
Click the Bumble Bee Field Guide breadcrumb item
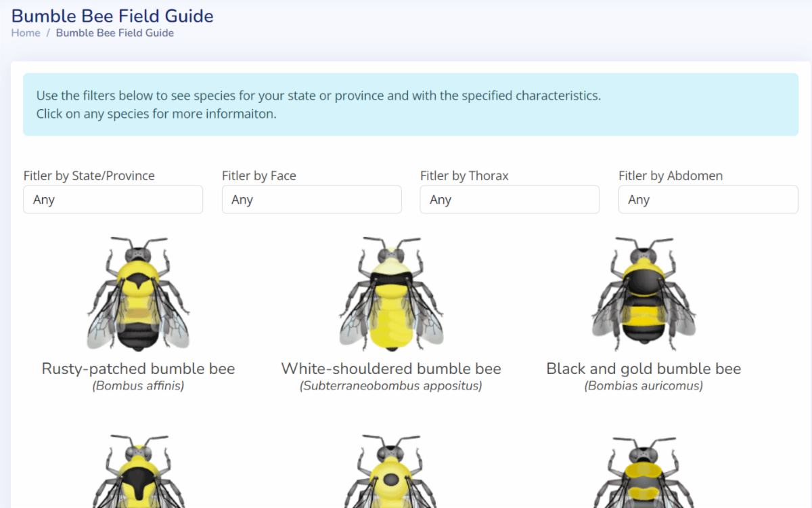[114, 33]
